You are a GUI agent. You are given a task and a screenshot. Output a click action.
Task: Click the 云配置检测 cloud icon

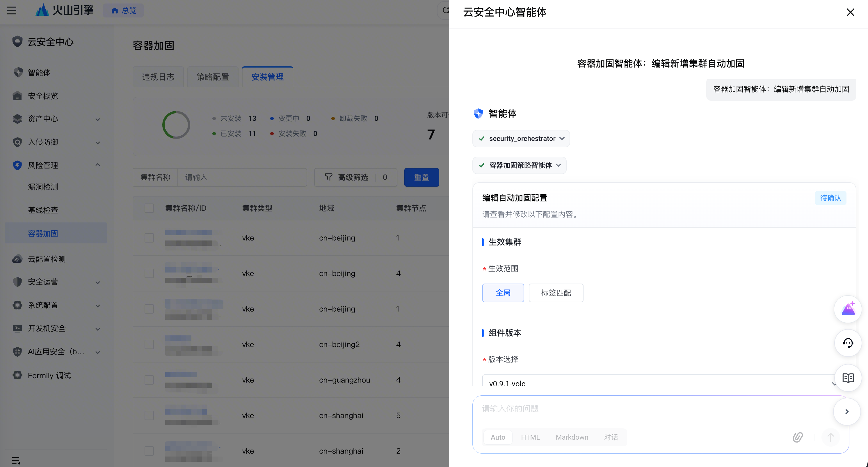17,259
